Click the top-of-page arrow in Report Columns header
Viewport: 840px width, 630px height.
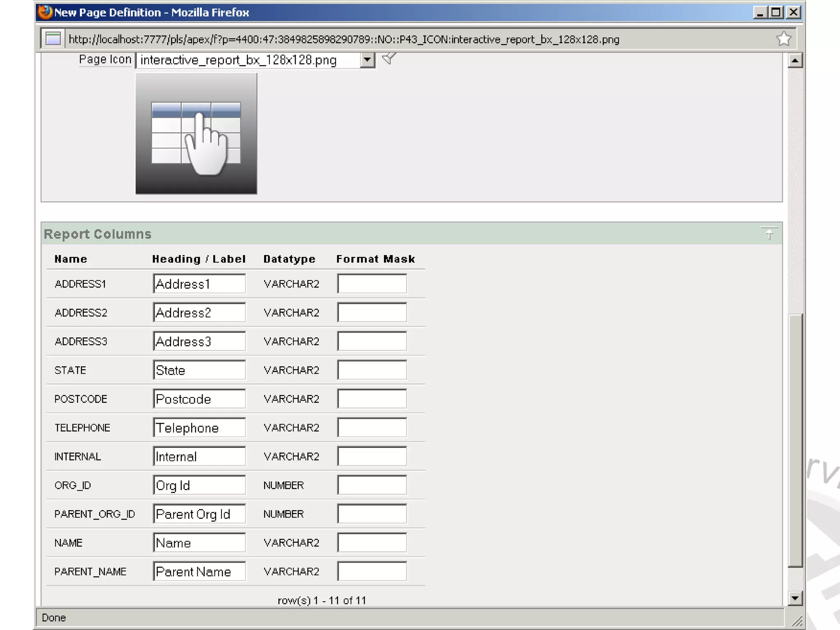click(x=769, y=234)
